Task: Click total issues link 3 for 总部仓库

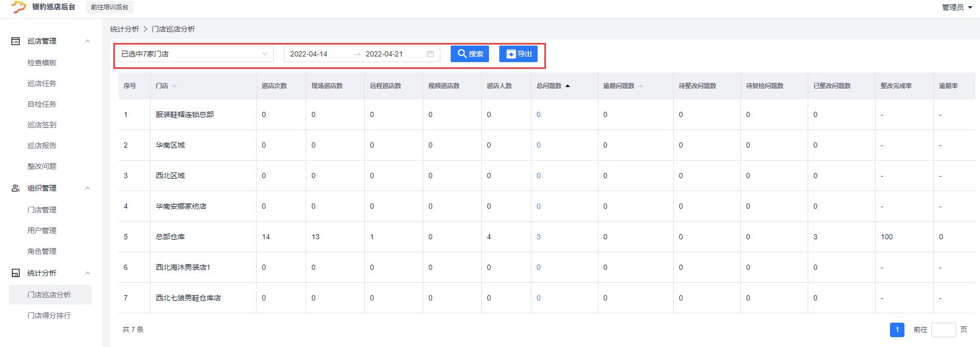Action: (x=539, y=237)
